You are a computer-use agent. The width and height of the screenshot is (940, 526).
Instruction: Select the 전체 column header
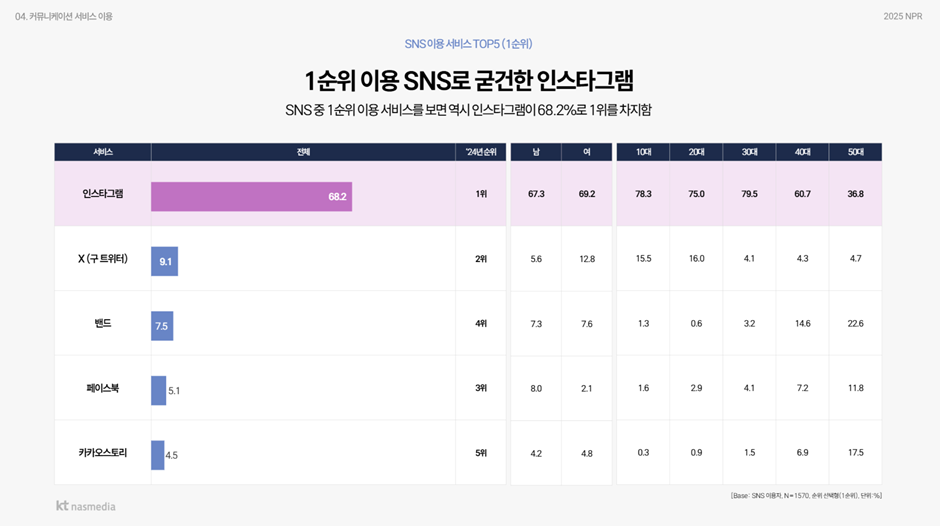303,152
